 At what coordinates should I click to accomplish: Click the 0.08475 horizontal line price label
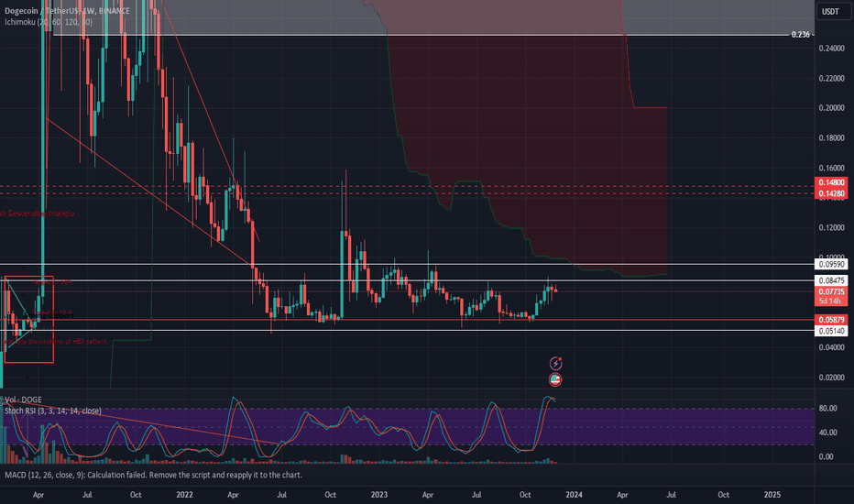click(831, 280)
